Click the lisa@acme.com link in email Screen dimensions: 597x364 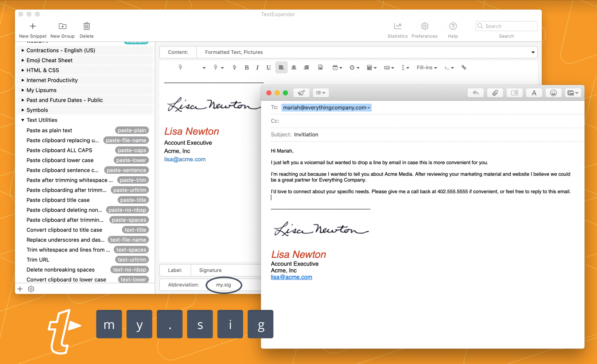(291, 277)
